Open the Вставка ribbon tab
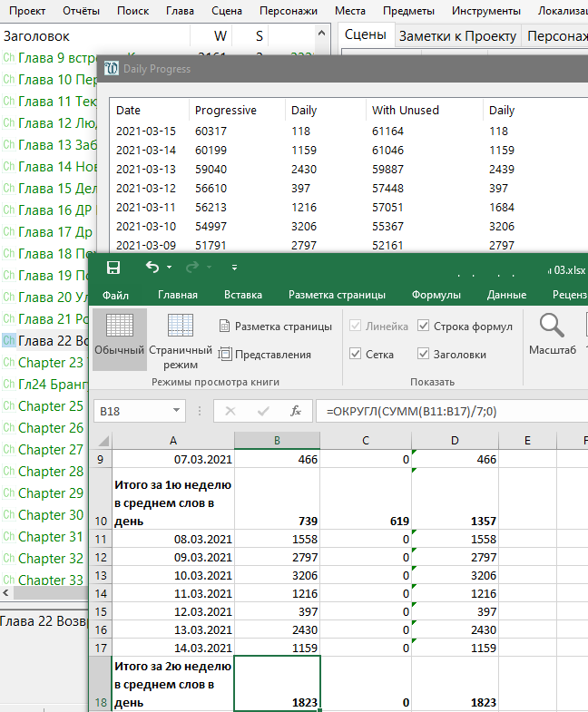The width and height of the screenshot is (588, 712). [243, 295]
